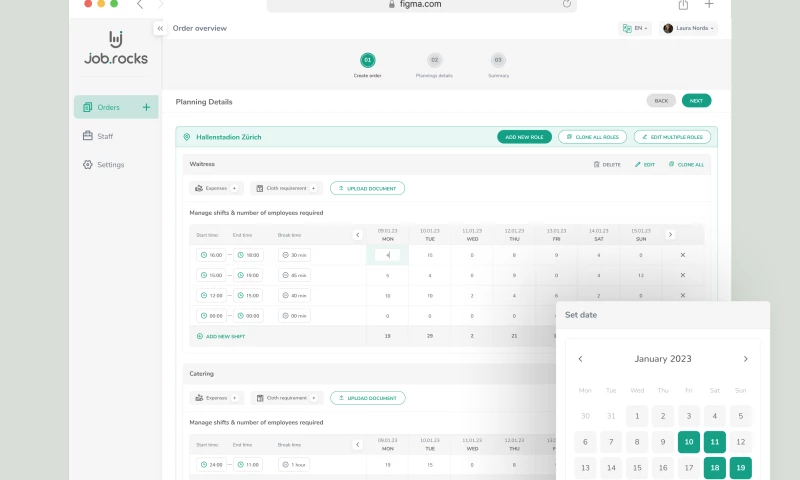Select January 11 in calendar

point(715,442)
